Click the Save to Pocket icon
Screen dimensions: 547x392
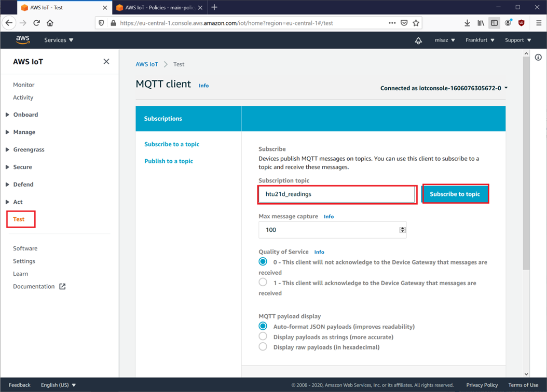[x=404, y=23]
